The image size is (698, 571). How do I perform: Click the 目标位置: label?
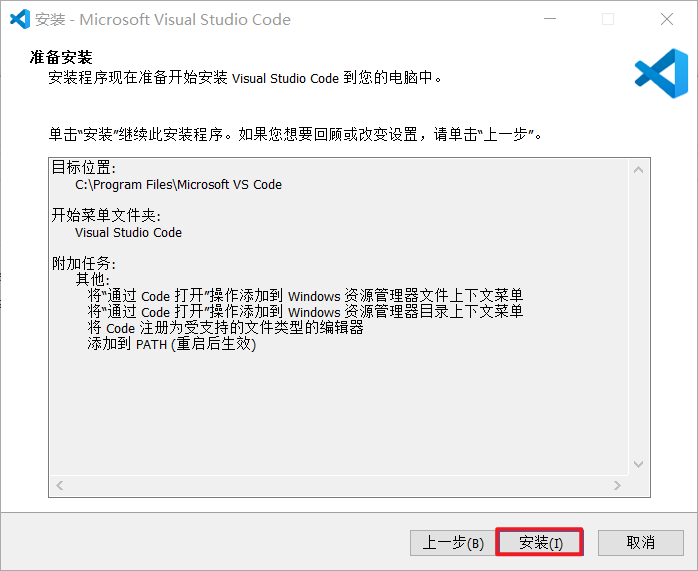point(84,168)
